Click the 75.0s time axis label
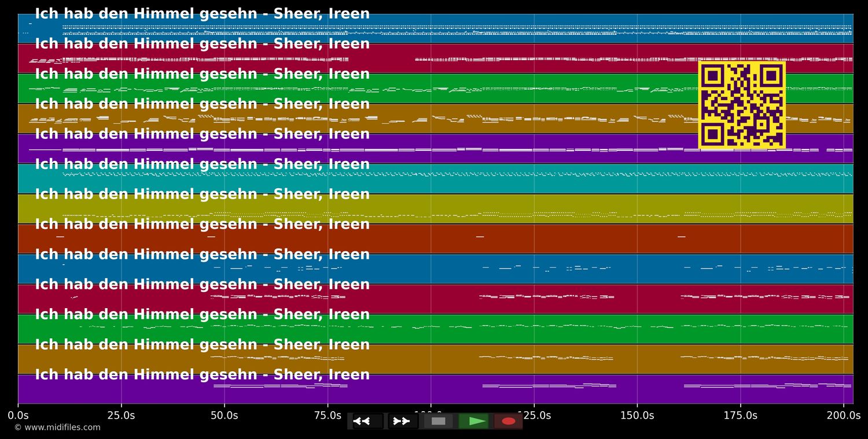 [328, 415]
